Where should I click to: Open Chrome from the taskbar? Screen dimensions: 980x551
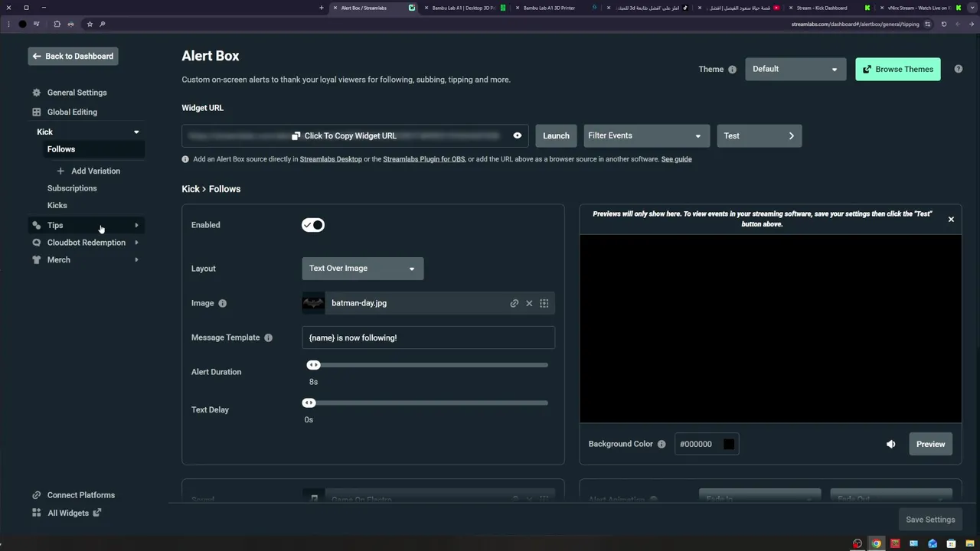876,544
